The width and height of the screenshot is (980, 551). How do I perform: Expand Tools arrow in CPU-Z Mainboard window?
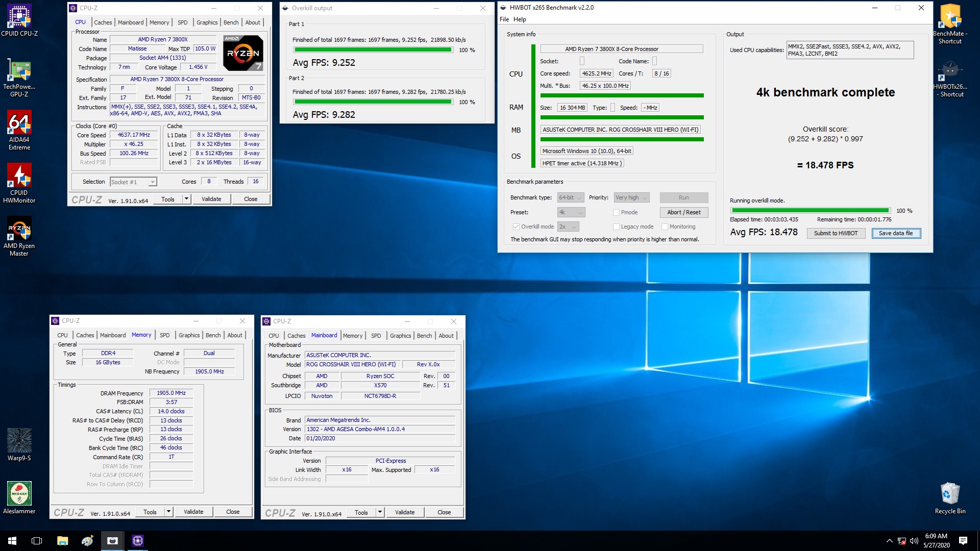380,512
